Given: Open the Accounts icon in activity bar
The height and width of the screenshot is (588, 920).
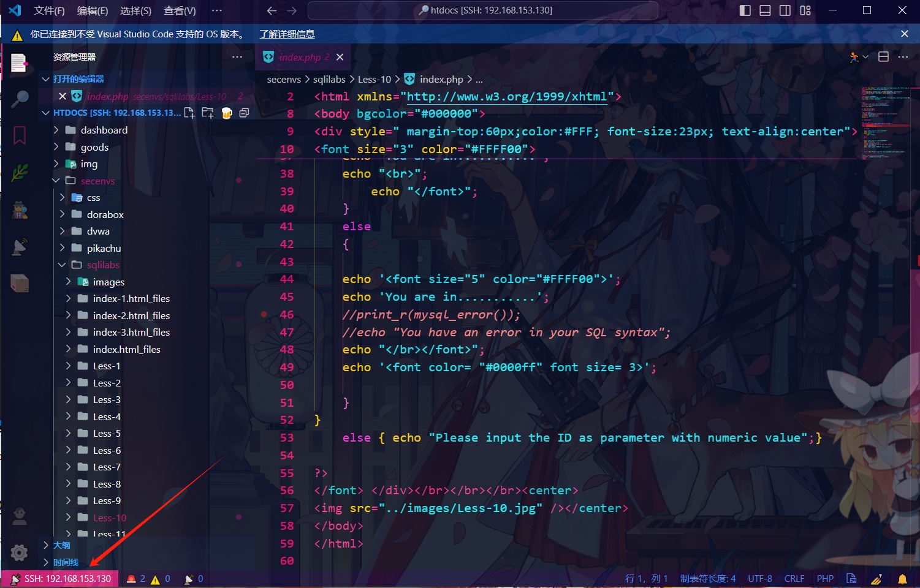Looking at the screenshot, I should coord(19,516).
